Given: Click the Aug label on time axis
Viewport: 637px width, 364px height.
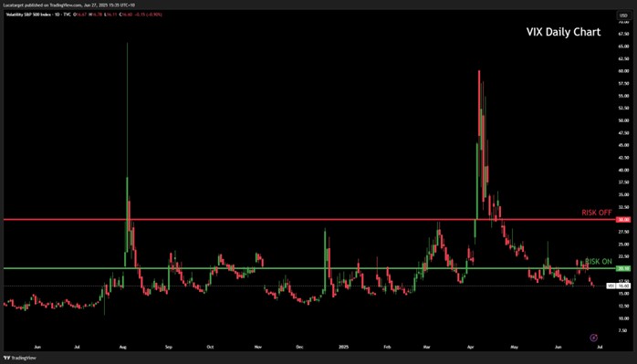Looking at the screenshot, I should [x=123, y=348].
